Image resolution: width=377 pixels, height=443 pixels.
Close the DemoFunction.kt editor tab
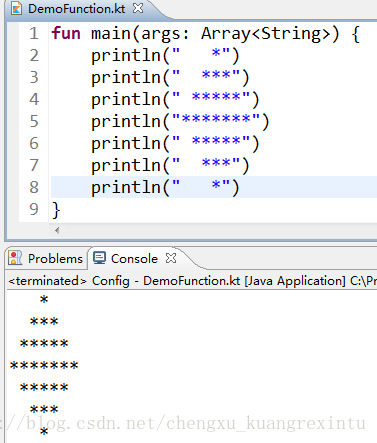(x=138, y=8)
